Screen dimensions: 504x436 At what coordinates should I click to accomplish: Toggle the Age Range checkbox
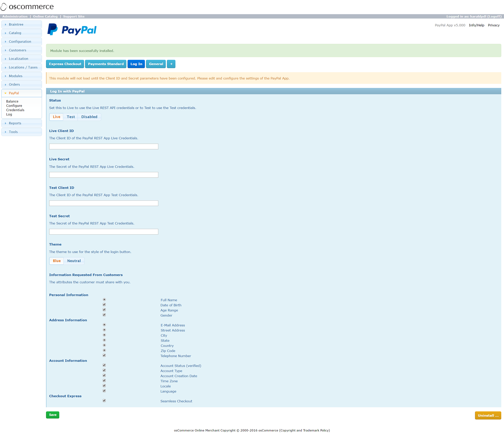[104, 310]
